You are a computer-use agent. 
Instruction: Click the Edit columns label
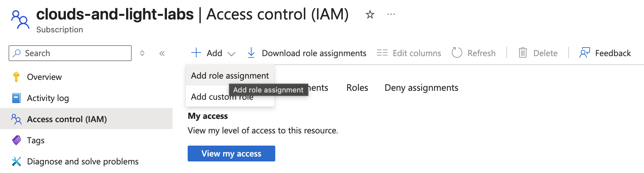(417, 53)
